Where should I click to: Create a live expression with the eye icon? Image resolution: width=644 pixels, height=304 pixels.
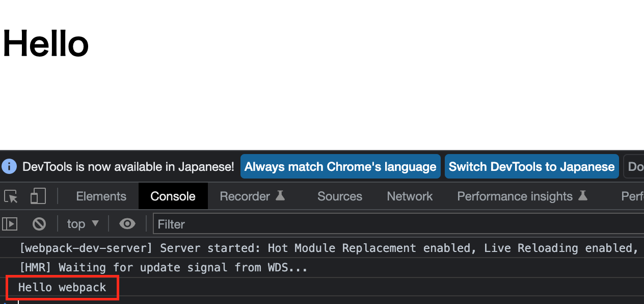(127, 223)
